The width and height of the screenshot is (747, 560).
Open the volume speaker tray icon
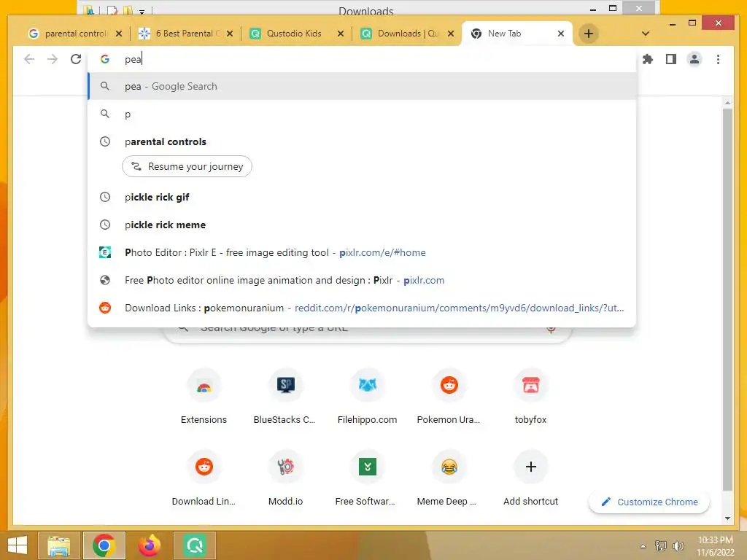point(678,545)
